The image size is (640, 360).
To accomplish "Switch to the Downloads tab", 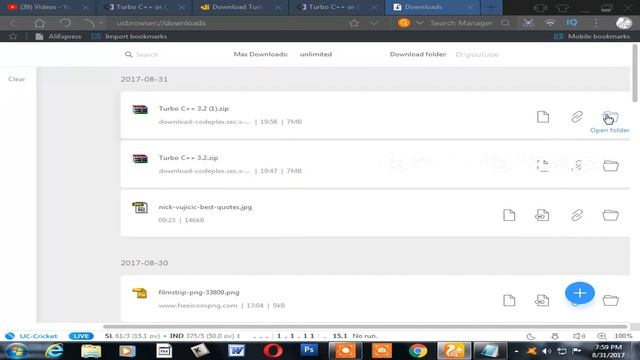I will coord(432,7).
